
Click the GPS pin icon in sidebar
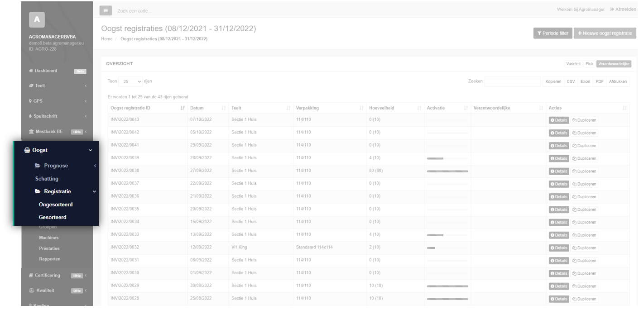tap(30, 101)
